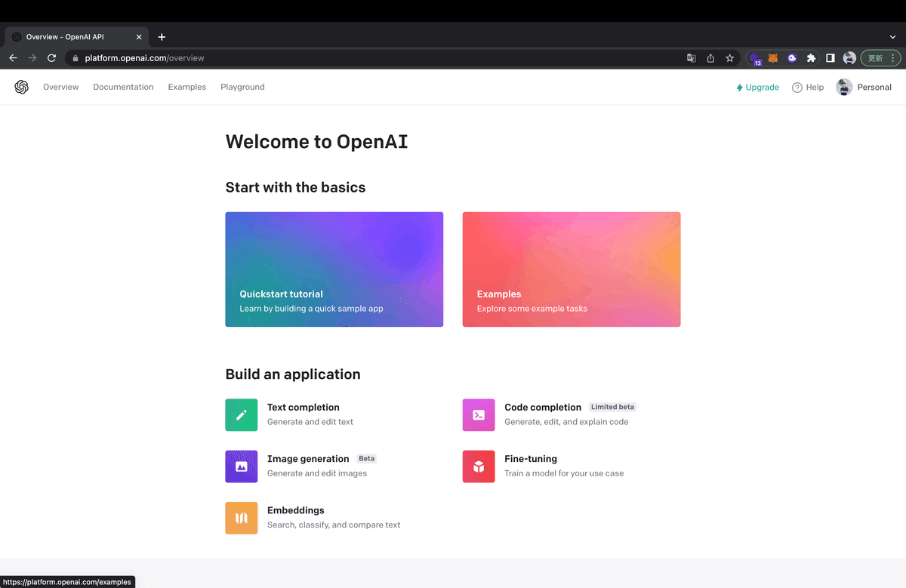This screenshot has height=588, width=906.
Task: Open the round blue extension icon
Action: (792, 58)
